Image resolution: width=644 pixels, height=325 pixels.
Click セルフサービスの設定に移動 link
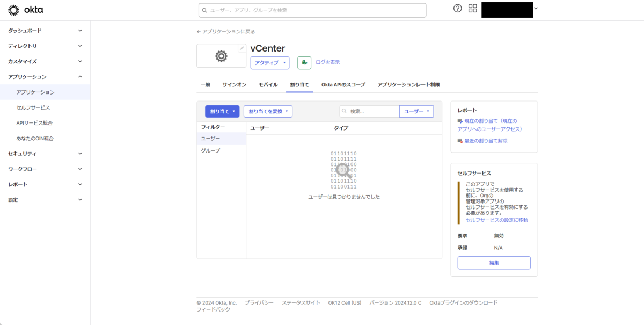click(497, 220)
